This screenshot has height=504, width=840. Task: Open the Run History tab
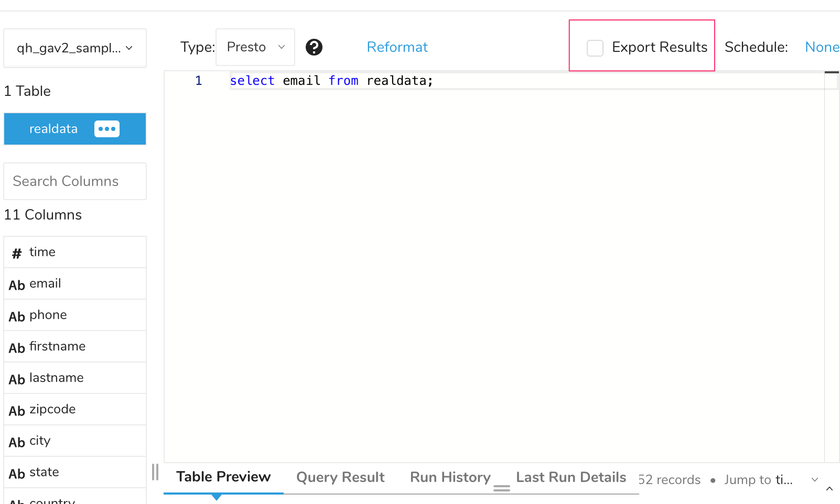pos(450,477)
